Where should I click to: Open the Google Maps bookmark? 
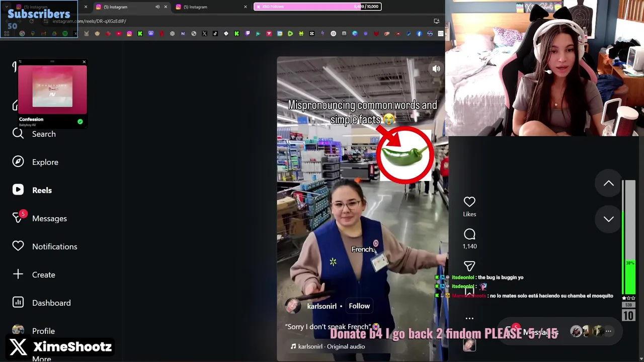point(33,34)
